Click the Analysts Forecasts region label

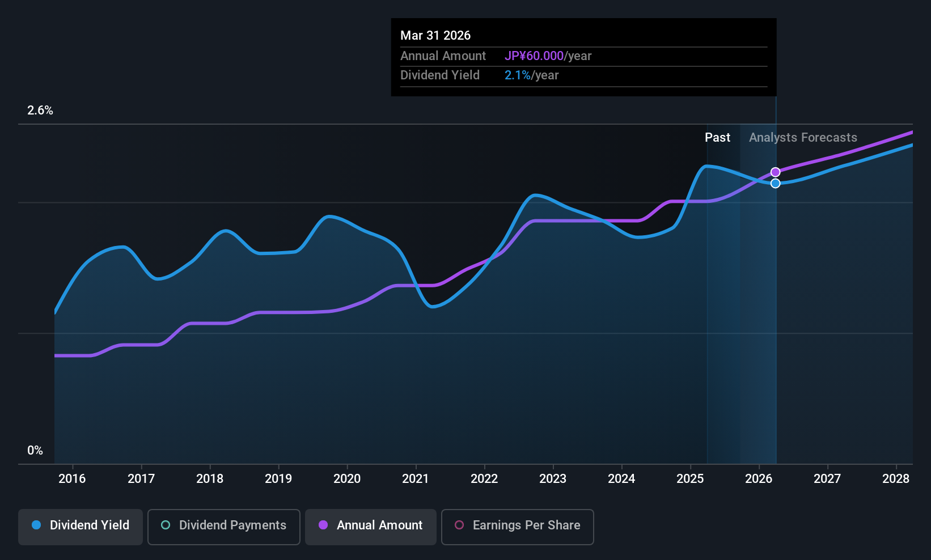pos(803,138)
